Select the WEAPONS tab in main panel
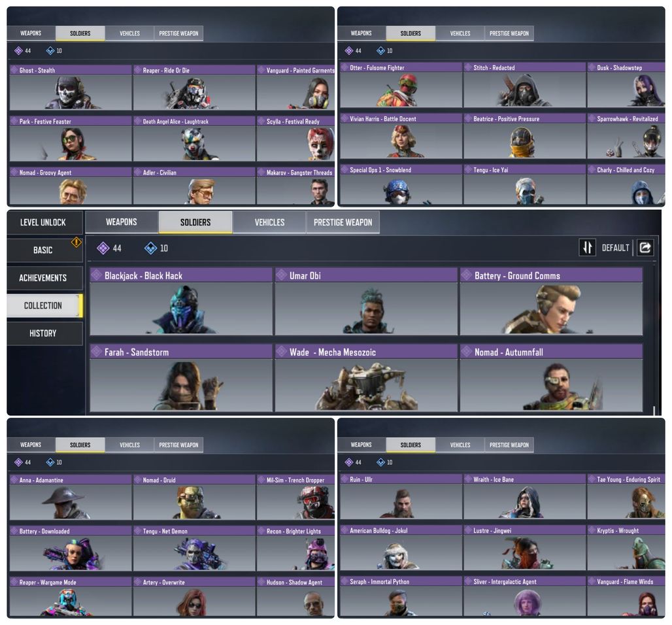The width and height of the screenshot is (672, 625). pos(122,222)
